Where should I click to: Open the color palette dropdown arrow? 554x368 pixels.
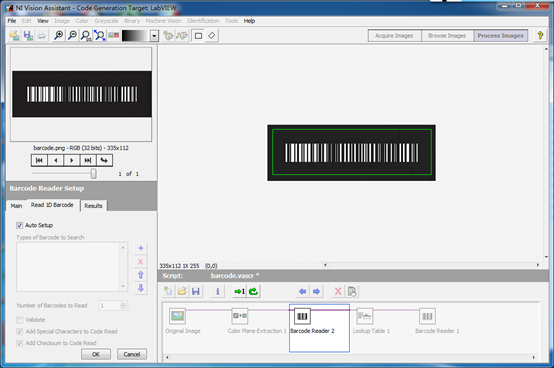coord(154,36)
